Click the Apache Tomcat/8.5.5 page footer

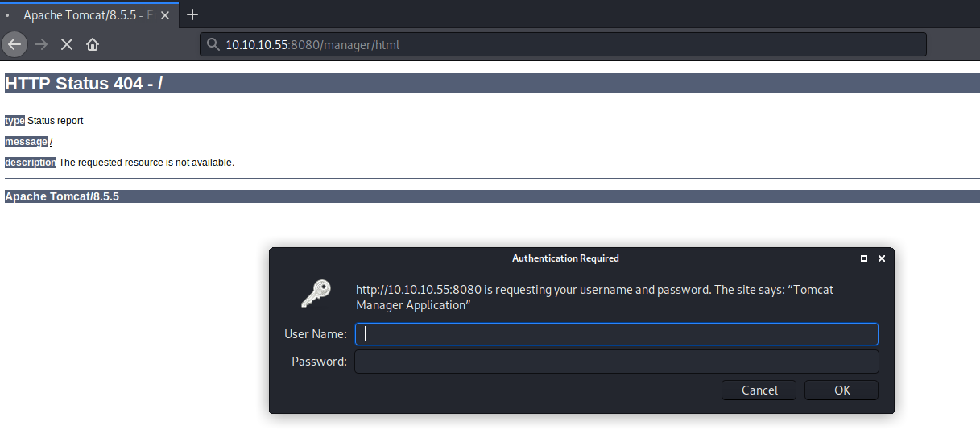coord(62,196)
